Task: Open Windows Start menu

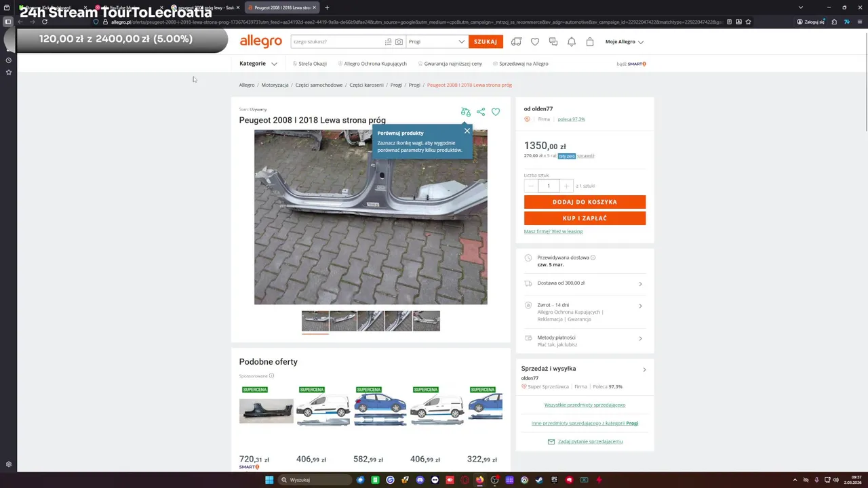Action: (269, 480)
